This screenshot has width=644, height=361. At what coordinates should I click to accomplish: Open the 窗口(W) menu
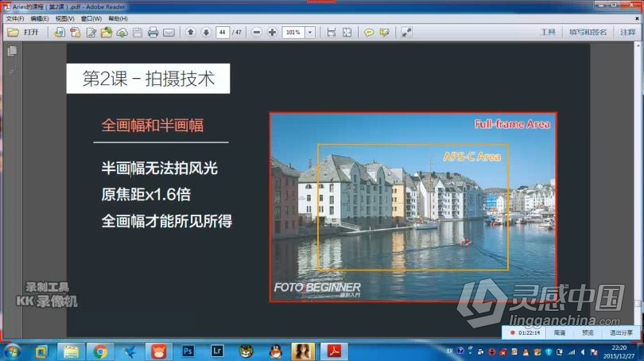91,18
